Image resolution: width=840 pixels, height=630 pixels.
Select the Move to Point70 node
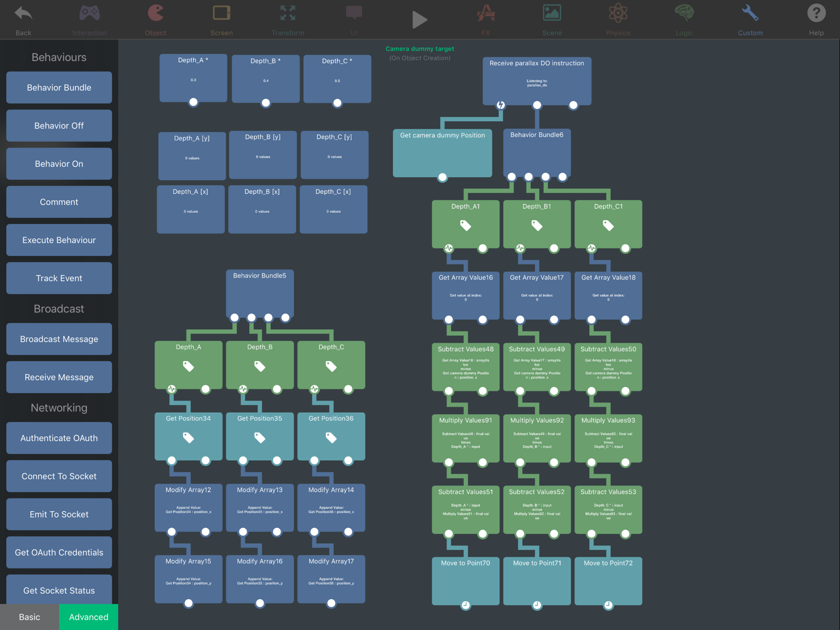[x=466, y=578]
